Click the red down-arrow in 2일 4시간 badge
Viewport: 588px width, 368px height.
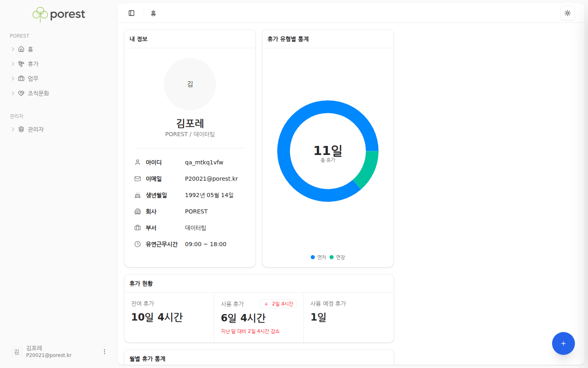click(266, 304)
